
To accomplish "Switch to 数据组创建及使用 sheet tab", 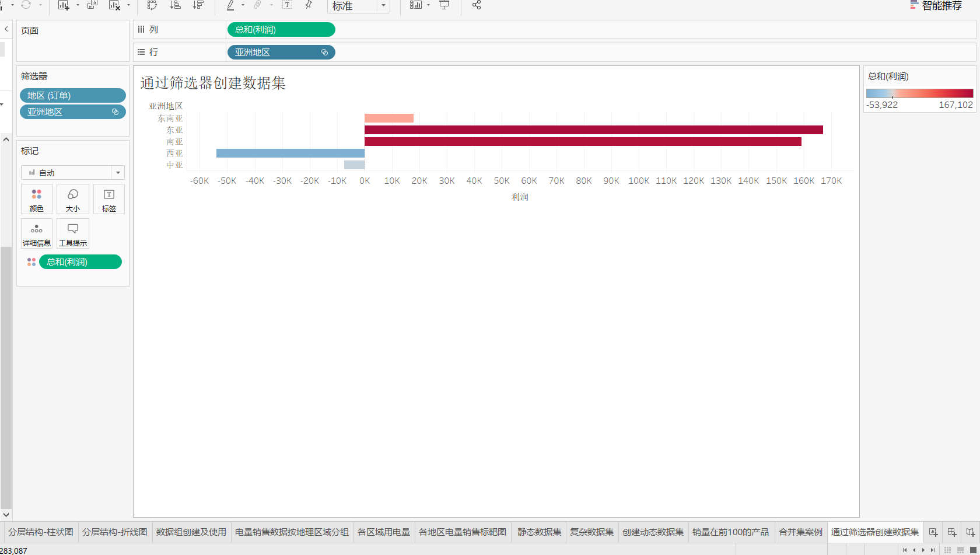I will click(191, 532).
